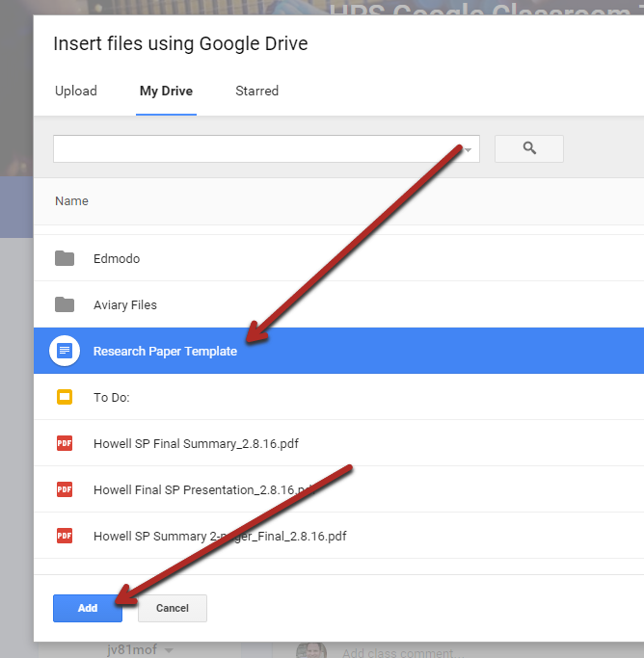This screenshot has height=658, width=644.
Task: Click the magnifier search button
Action: [529, 148]
